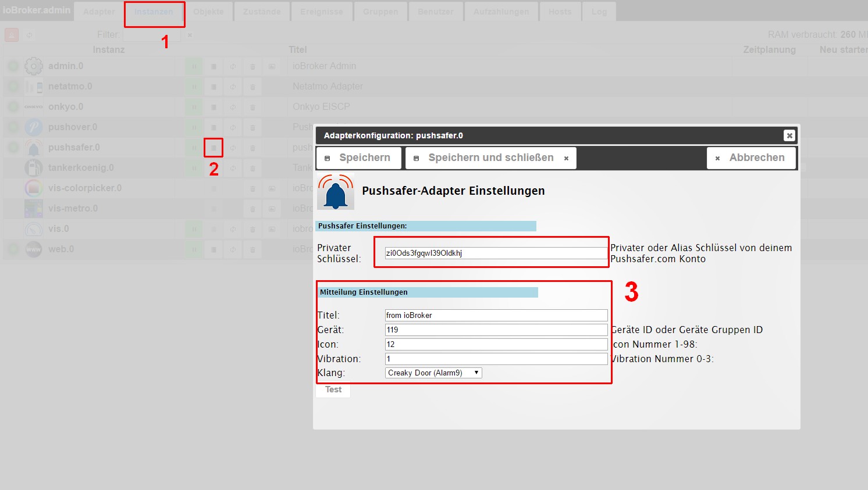
Task: Open configuration of admin.0 instance
Action: pyautogui.click(x=214, y=66)
